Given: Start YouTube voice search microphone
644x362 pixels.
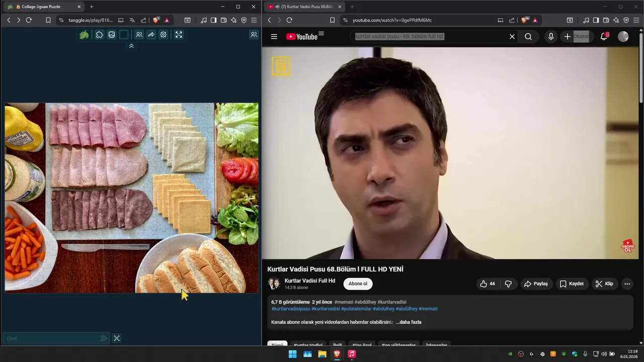Looking at the screenshot, I should coord(551,37).
